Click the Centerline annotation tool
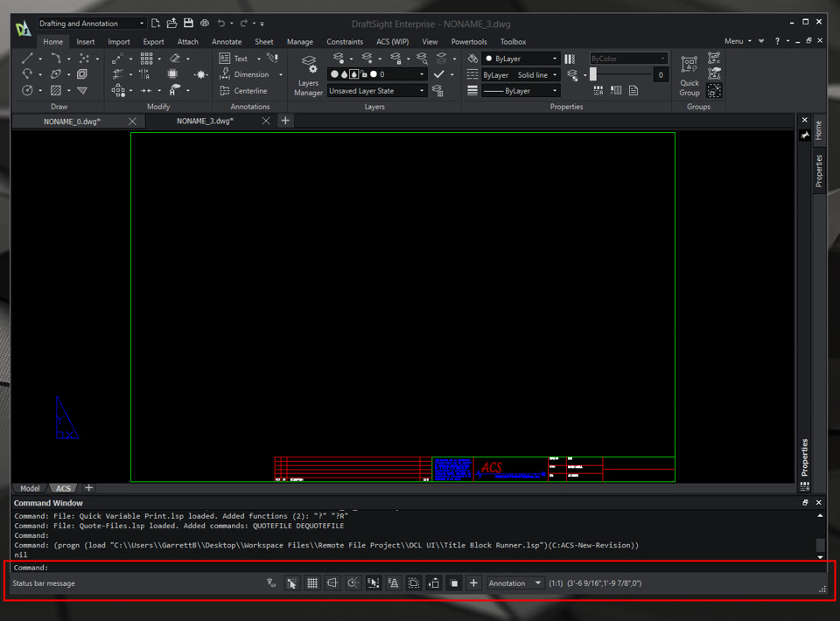Image resolution: width=840 pixels, height=621 pixels. (243, 90)
